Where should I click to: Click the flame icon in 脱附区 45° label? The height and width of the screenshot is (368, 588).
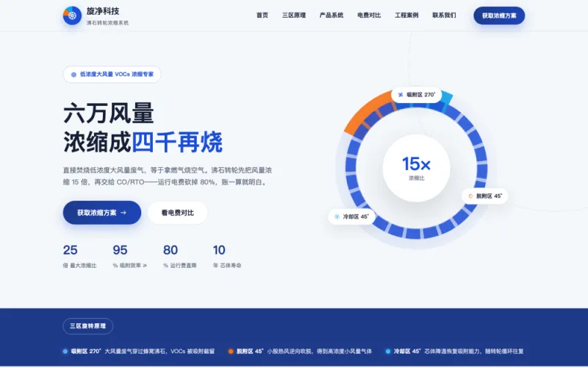point(470,196)
